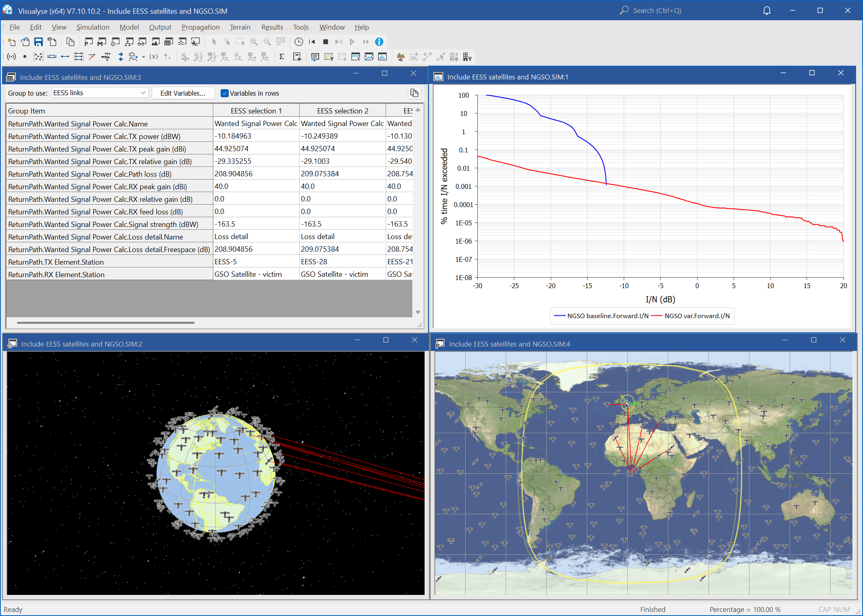Reset simulation to start
The width and height of the screenshot is (863, 616).
pyautogui.click(x=312, y=42)
